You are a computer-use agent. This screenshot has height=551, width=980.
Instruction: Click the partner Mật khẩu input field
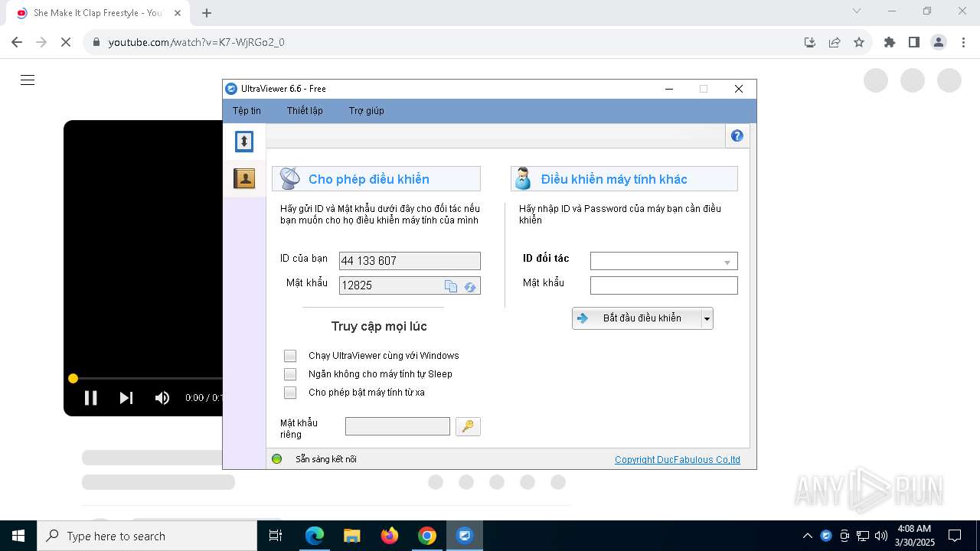(x=664, y=285)
